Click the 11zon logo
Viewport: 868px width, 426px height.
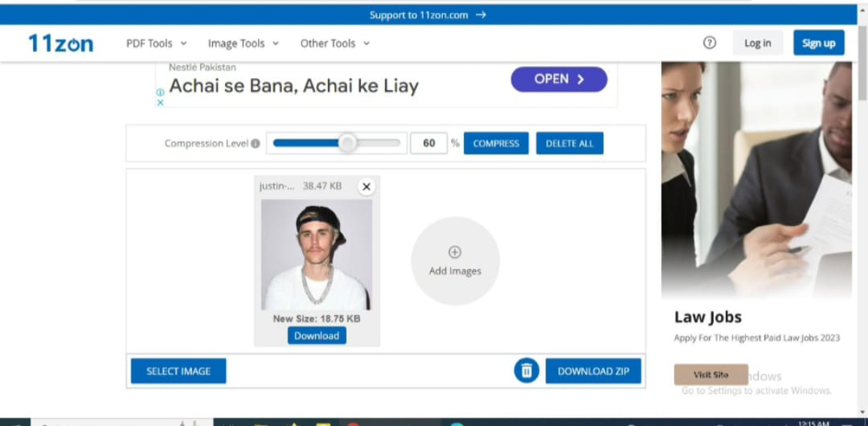click(x=61, y=43)
